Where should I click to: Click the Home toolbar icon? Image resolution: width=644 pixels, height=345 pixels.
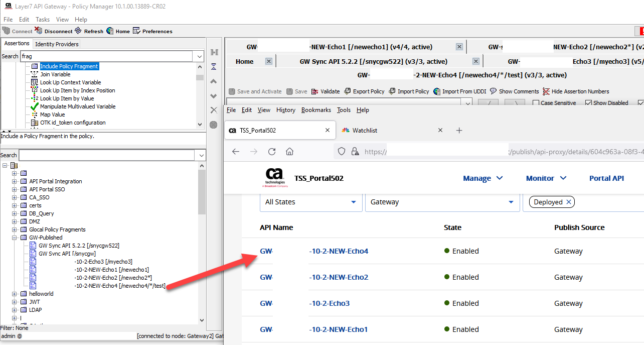pos(110,31)
